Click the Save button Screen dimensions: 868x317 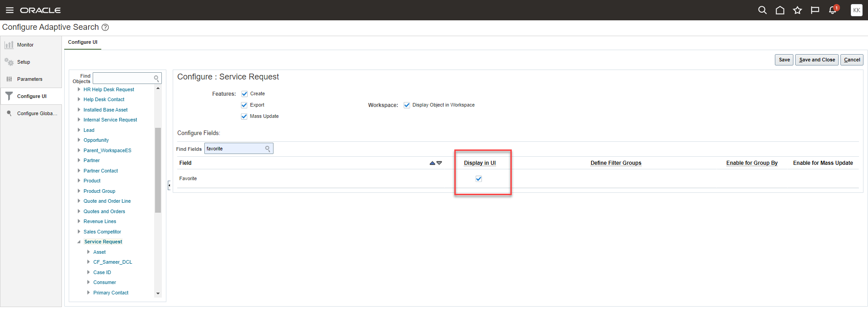point(784,60)
